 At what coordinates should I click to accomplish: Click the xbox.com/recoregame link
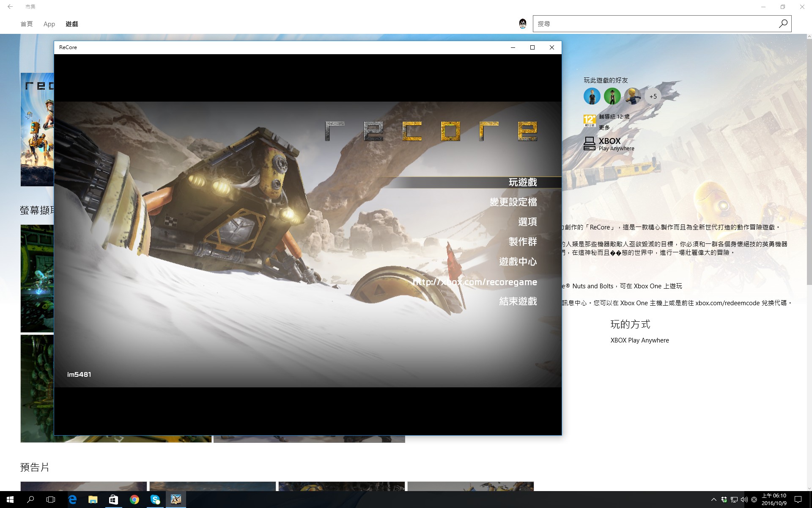tap(475, 282)
